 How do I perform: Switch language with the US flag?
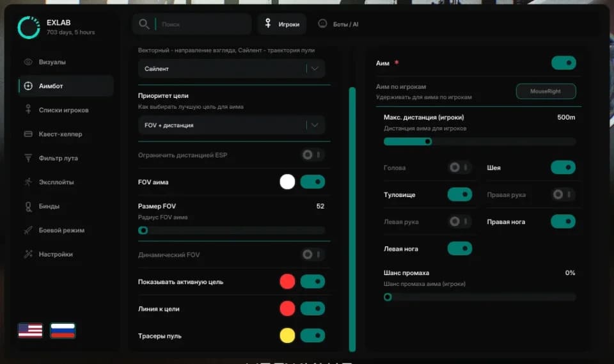tap(30, 330)
